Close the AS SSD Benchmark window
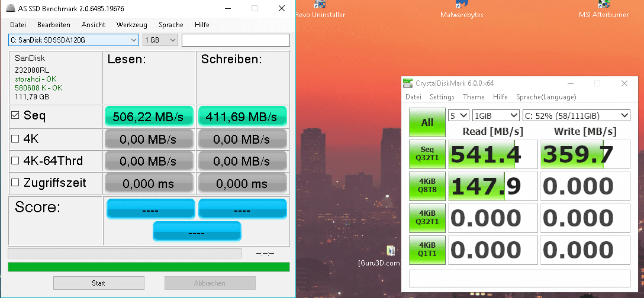Viewport: 644px width, 298px height. (x=281, y=8)
